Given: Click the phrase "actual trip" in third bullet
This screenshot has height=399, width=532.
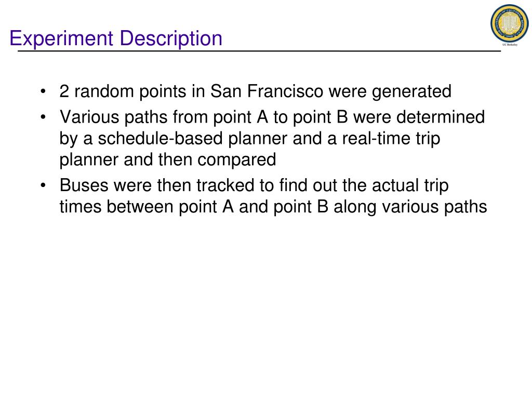Looking at the screenshot, I should point(410,185).
